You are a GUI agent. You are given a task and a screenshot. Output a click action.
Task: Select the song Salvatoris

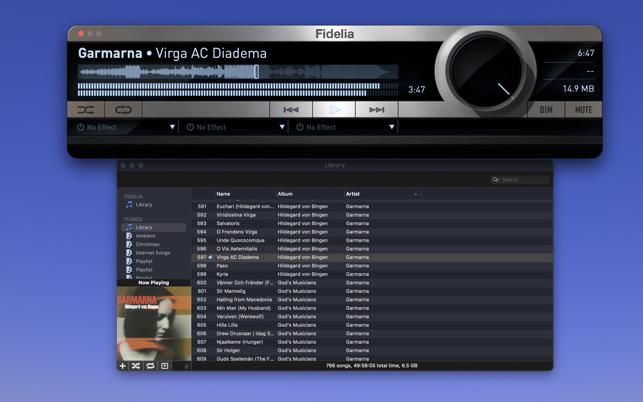(228, 224)
